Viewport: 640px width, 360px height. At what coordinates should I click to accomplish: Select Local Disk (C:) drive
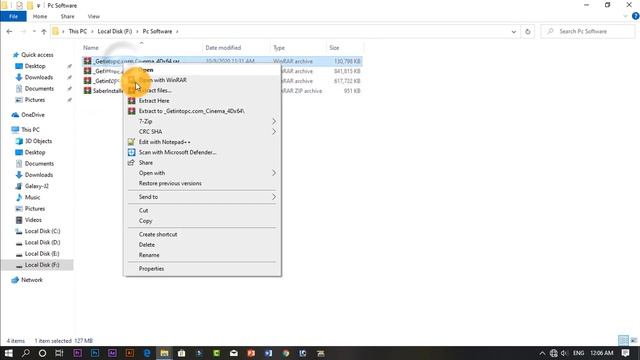tap(42, 231)
